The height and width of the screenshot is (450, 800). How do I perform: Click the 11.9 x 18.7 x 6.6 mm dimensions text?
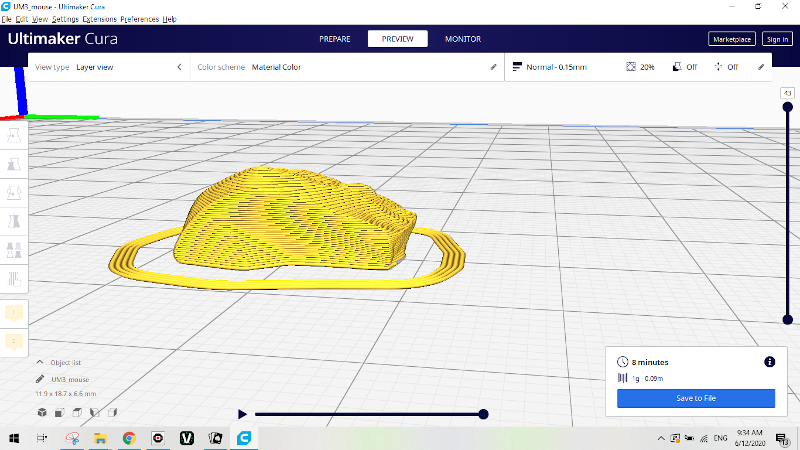click(66, 393)
